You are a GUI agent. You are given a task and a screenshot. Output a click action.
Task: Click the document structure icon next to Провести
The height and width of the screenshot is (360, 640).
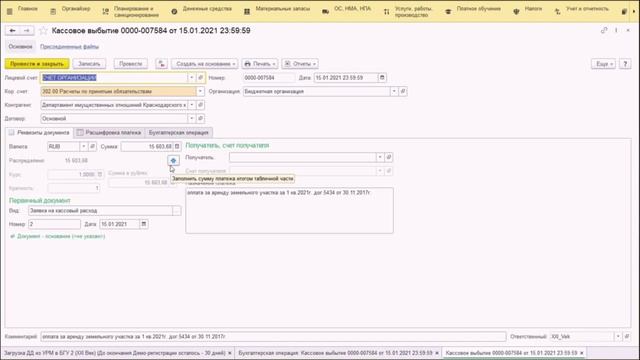(162, 64)
